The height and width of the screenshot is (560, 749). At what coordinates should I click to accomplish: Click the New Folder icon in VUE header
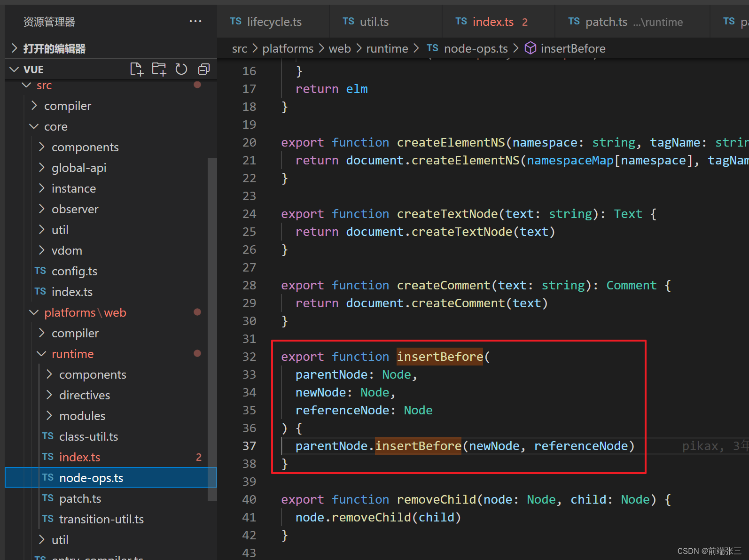coord(159,70)
